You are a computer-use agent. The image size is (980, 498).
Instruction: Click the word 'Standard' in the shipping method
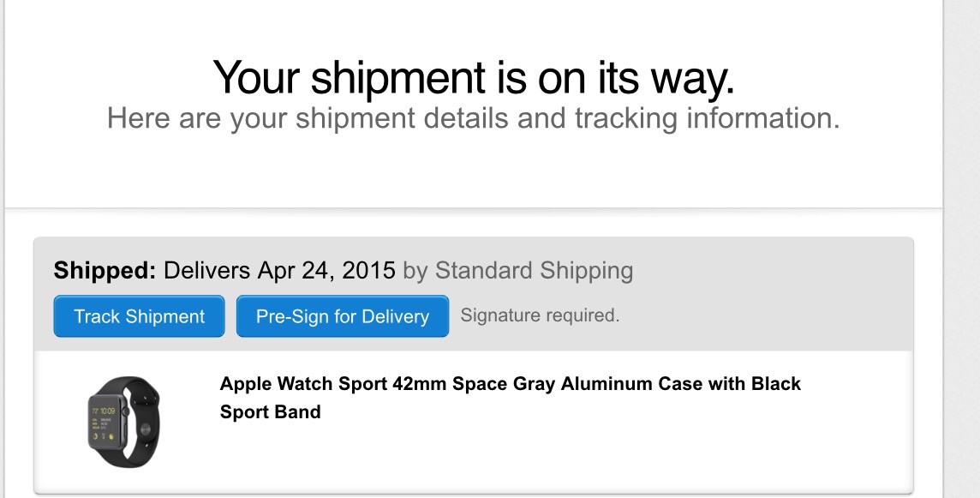(x=484, y=270)
